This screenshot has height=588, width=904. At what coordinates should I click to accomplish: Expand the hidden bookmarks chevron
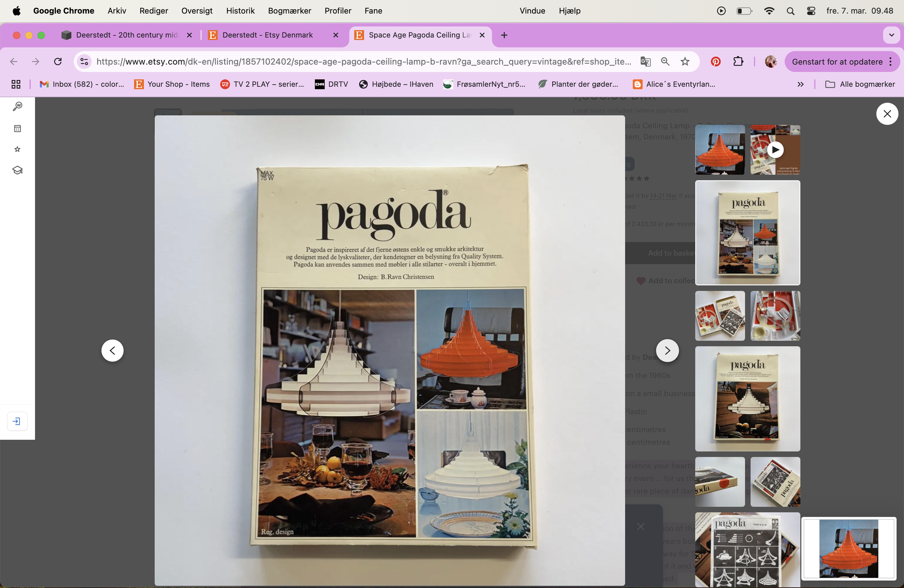pos(800,84)
